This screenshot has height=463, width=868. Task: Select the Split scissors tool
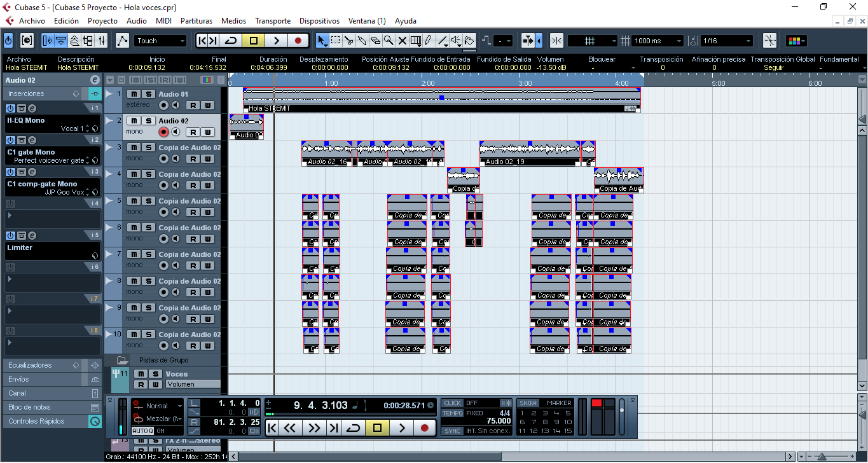pyautogui.click(x=349, y=41)
